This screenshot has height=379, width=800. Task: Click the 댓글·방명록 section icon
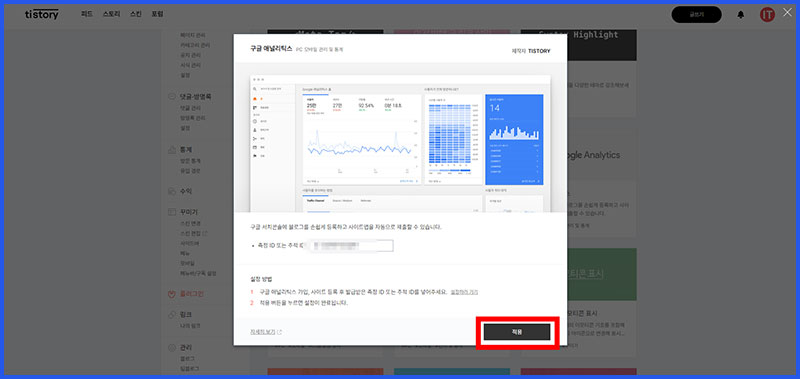pos(172,96)
